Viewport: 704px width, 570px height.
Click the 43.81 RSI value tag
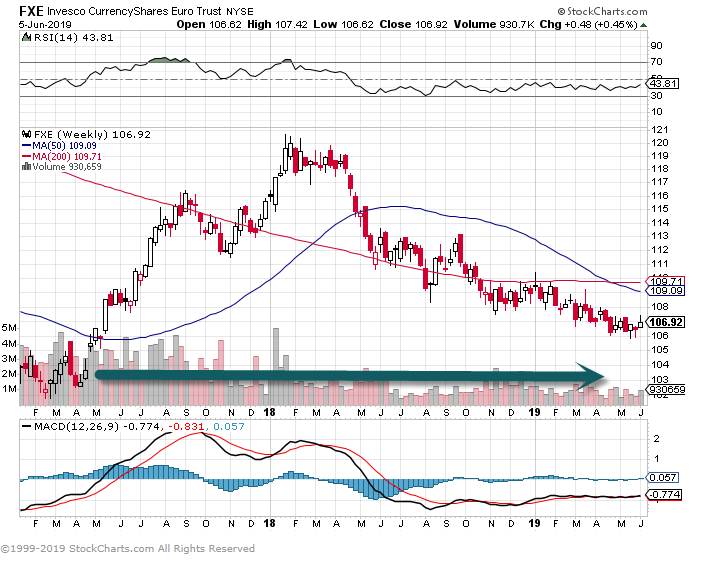click(x=664, y=83)
